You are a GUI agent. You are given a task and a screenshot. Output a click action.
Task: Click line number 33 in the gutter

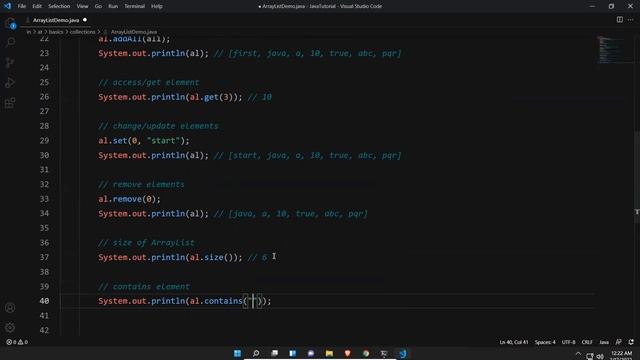(44, 199)
